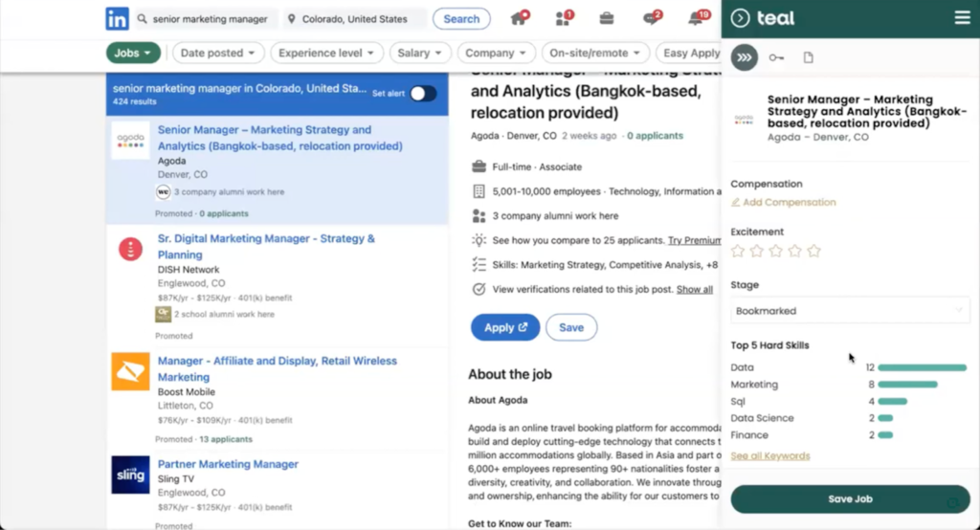Open My Network people icon

tap(563, 18)
